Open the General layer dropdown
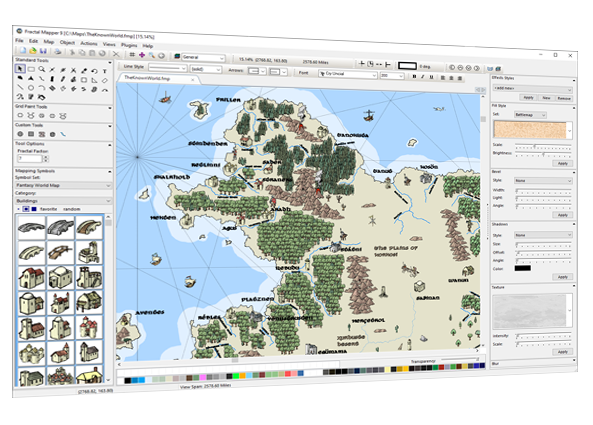The image size is (593, 425). point(203,57)
